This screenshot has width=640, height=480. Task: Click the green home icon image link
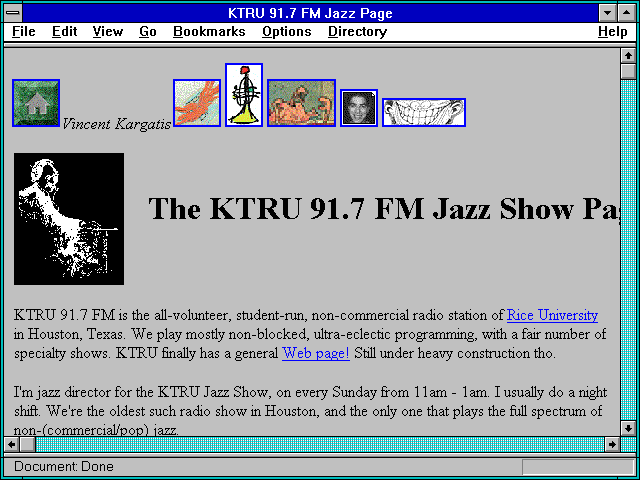point(36,103)
